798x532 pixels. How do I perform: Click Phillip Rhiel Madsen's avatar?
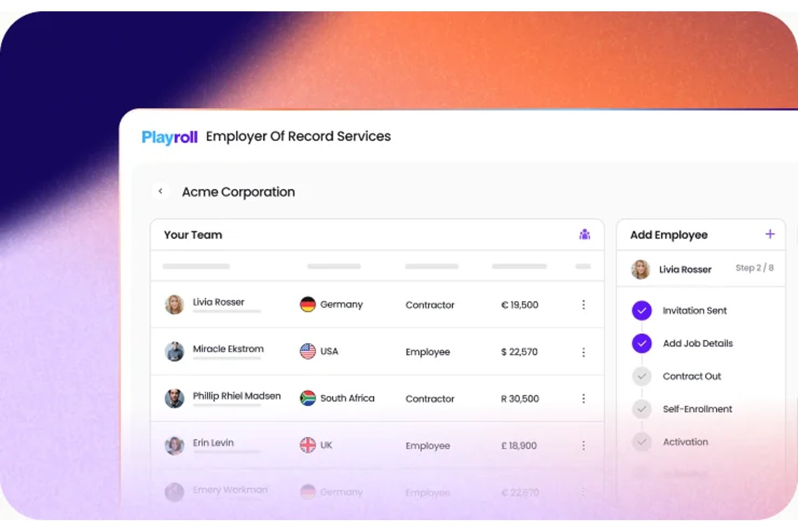tap(174, 398)
